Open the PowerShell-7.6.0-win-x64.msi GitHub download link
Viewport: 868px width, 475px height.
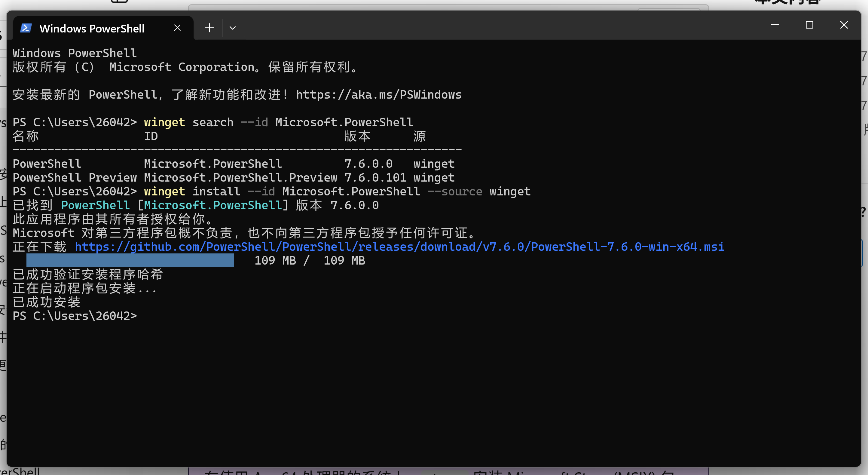399,247
